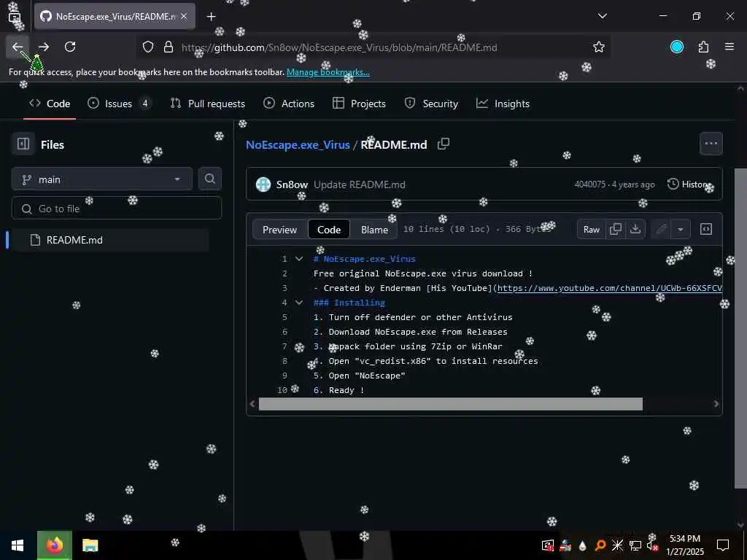Open the symbols panel
This screenshot has height=560, width=747.
[x=706, y=229]
